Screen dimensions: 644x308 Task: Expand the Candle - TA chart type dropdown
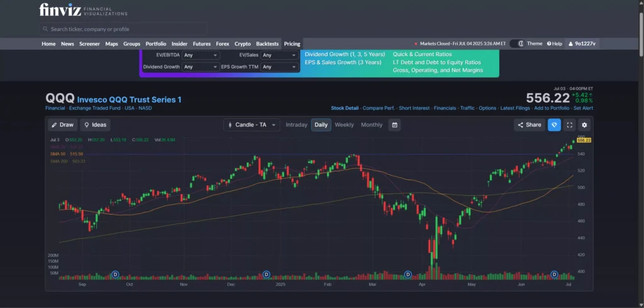tap(252, 125)
